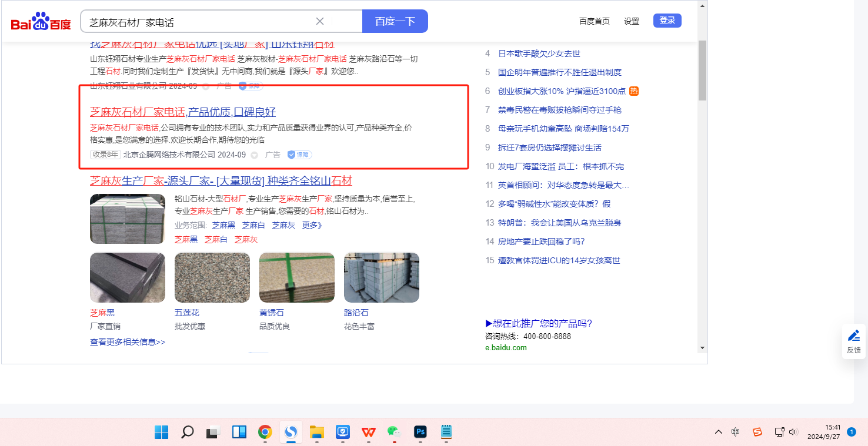Click the 登录 login button
Viewport: 868px width, 446px height.
(667, 21)
